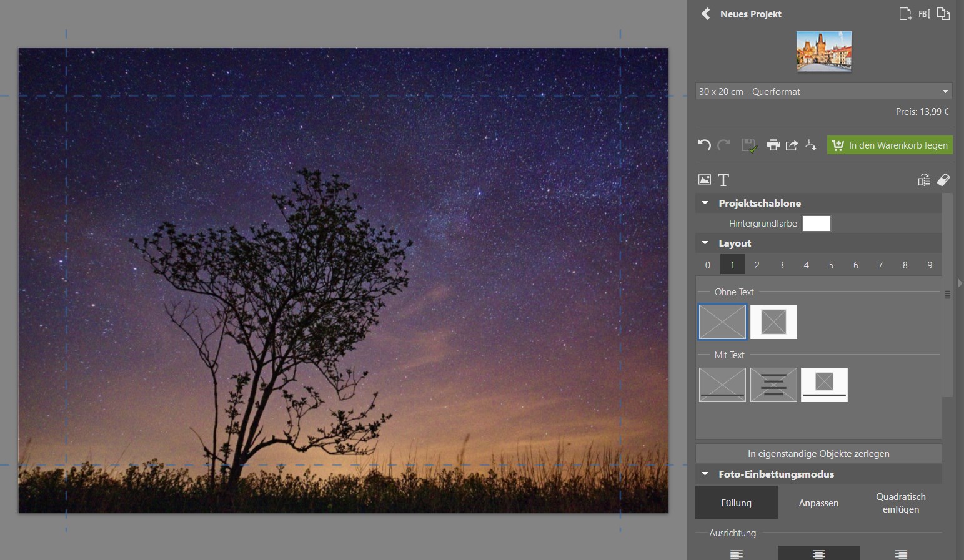Click 'In den Warenkorb legen'
Screen dimensions: 964x560
click(x=890, y=145)
